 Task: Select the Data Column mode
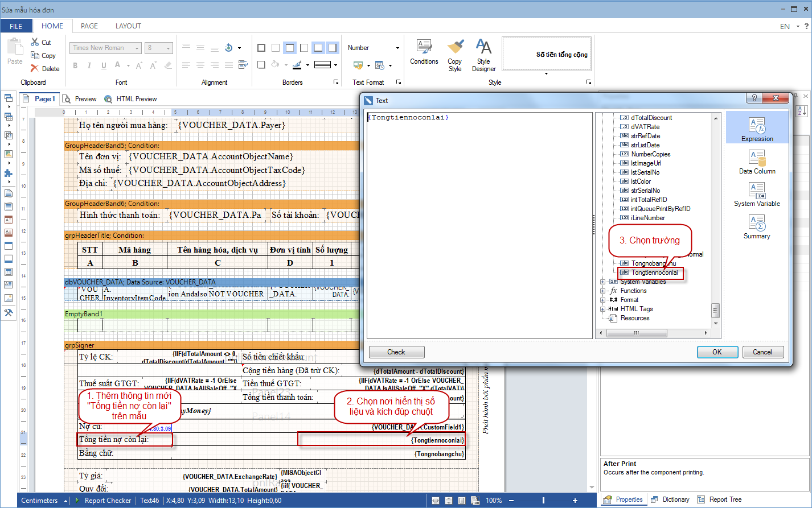point(757,162)
